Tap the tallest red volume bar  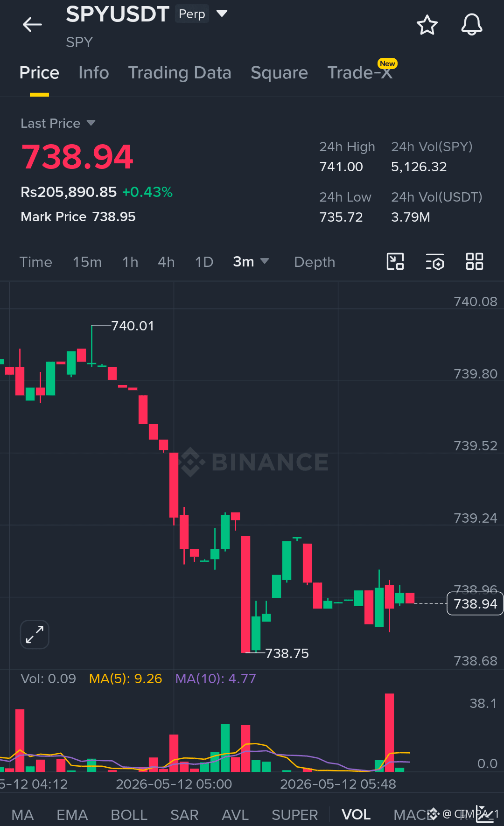[x=389, y=732]
